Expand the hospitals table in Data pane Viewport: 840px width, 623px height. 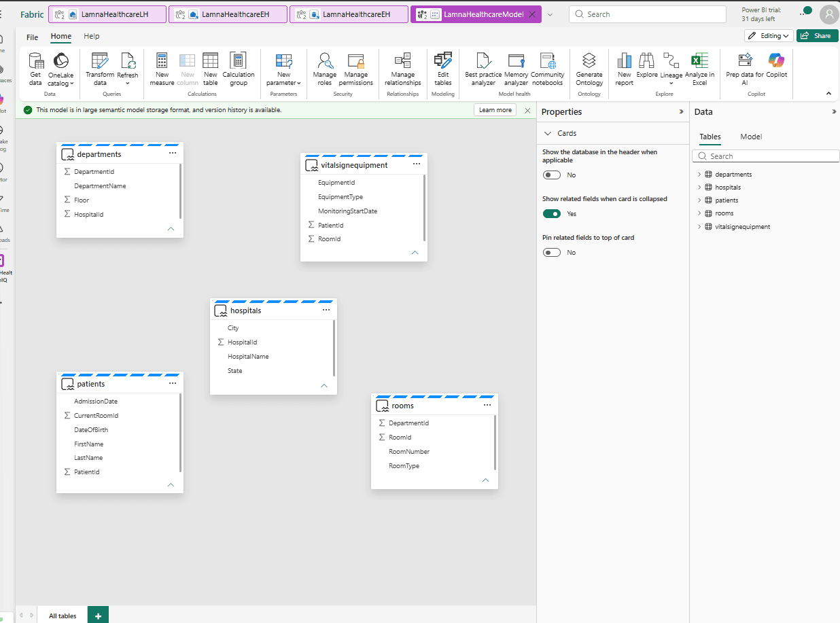click(x=699, y=188)
